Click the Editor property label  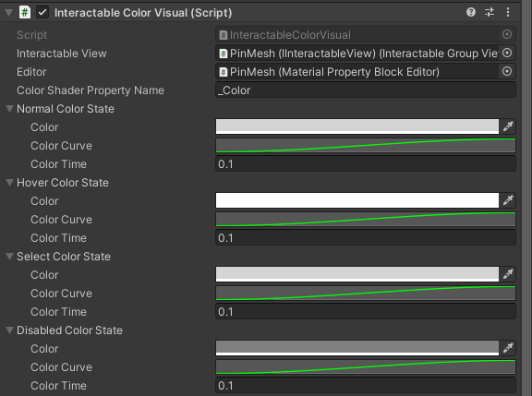tap(31, 72)
